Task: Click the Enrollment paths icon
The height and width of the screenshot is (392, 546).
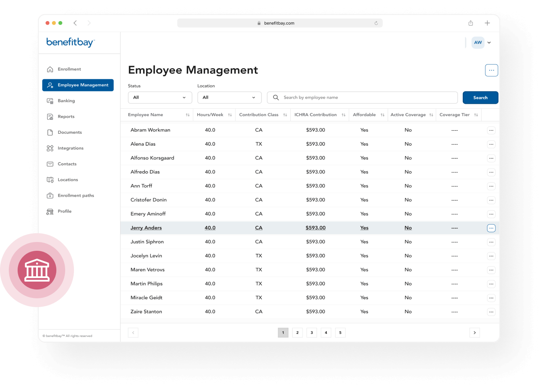Action: tap(50, 196)
